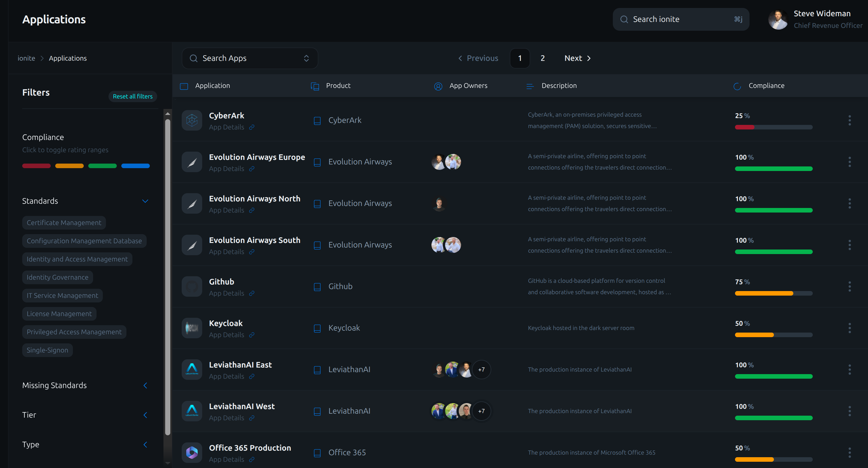Click the LeviathanAI East logo icon
868x468 pixels.
[192, 369]
